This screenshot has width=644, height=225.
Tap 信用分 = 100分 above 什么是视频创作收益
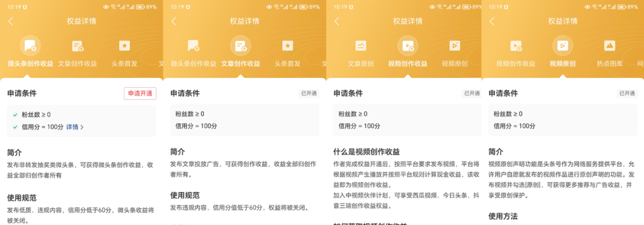[x=360, y=126]
